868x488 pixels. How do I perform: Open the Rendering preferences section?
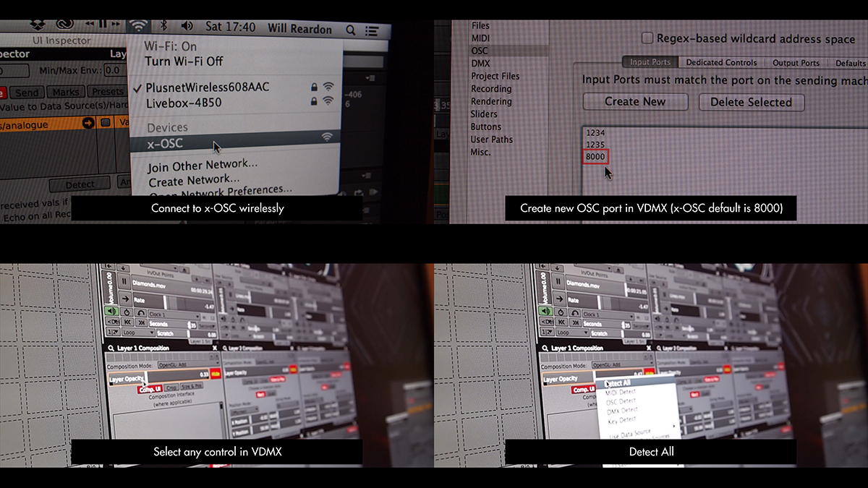491,101
